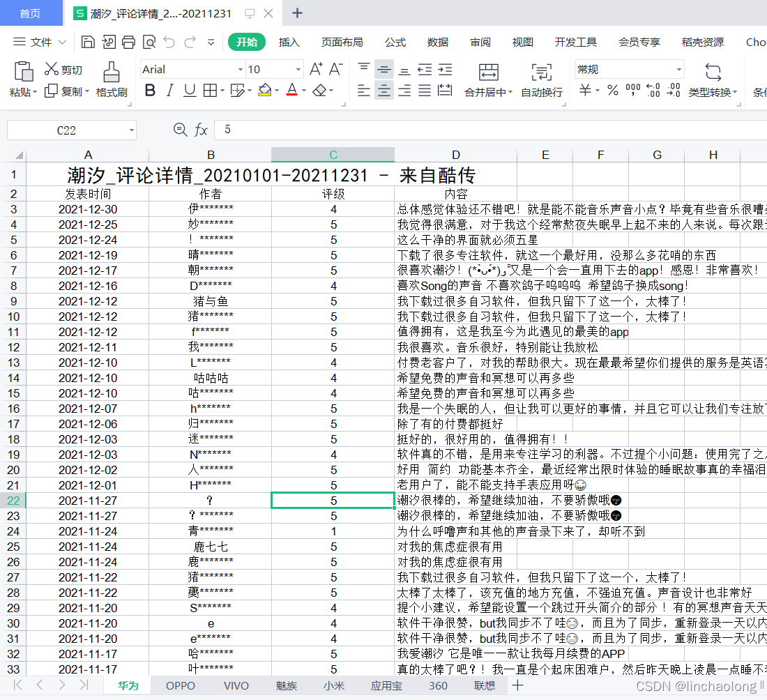The image size is (767, 700).
Task: Select column C header
Action: coord(333,155)
